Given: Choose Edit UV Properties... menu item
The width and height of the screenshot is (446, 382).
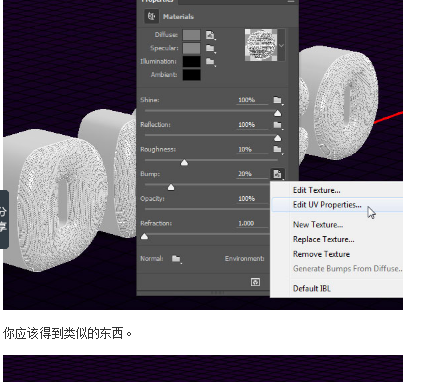Looking at the screenshot, I should coord(337,205).
